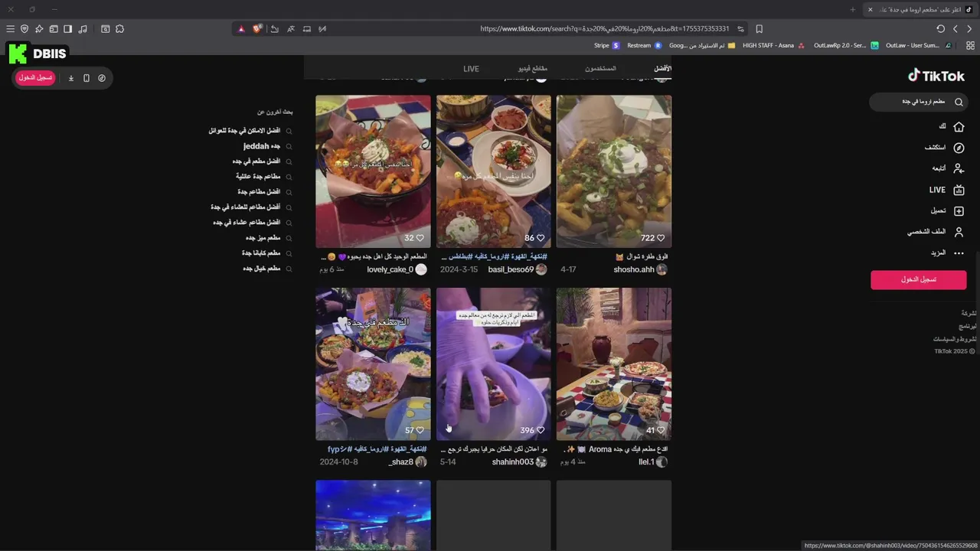Click the browser address bar URL

click(605, 29)
